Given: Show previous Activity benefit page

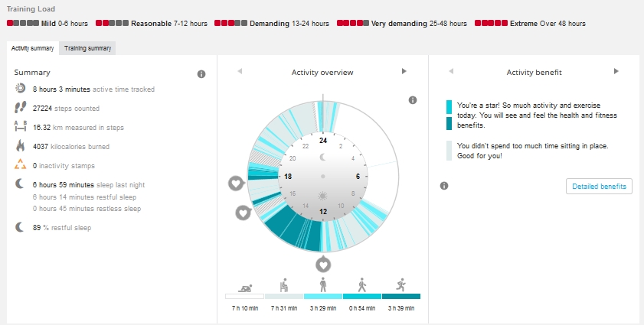Looking at the screenshot, I should (x=451, y=72).
